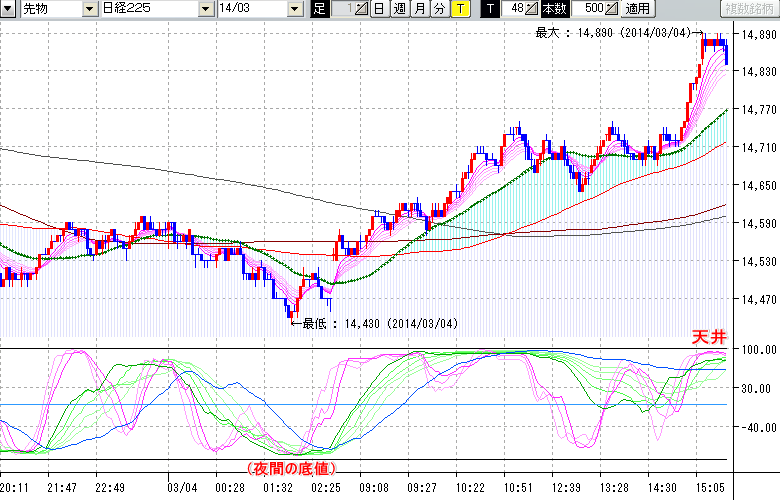Image resolution: width=780 pixels, height=500 pixels.
Task: Click the 夜間の底値 annotation text
Action: pyautogui.click(x=289, y=468)
